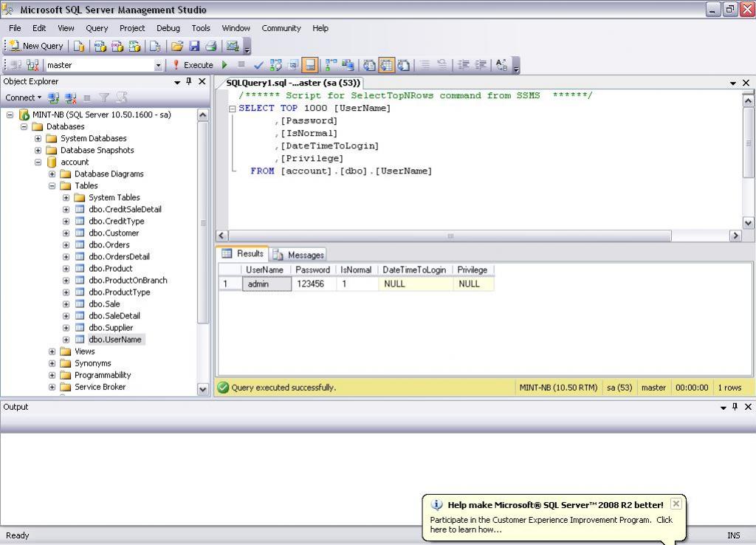The width and height of the screenshot is (756, 545).
Task: Close the Object Explorer panel
Action: (x=202, y=81)
